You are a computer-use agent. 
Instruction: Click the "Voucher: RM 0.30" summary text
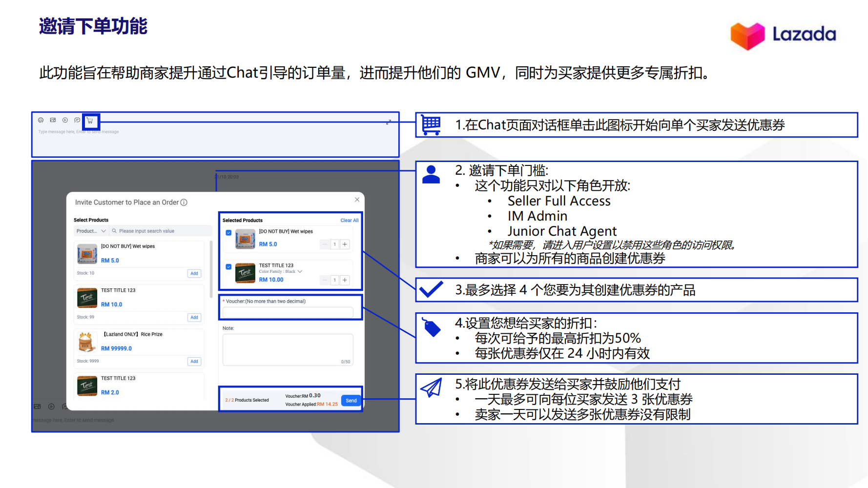click(303, 396)
